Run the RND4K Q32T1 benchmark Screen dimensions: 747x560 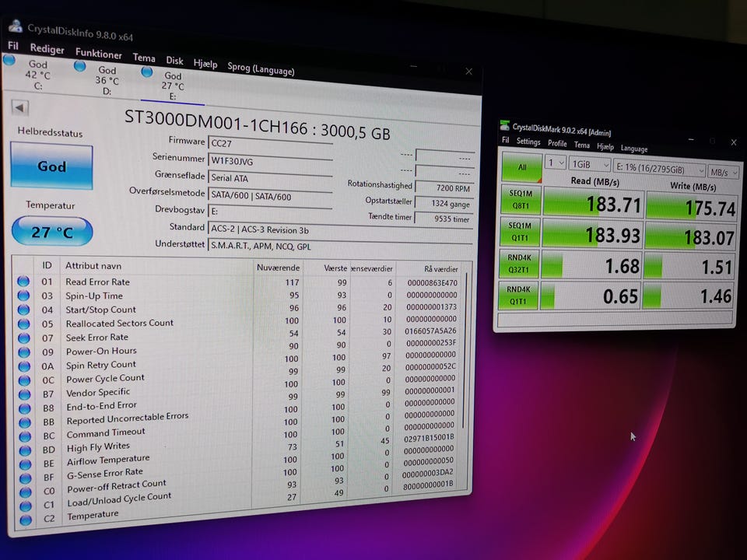pyautogui.click(x=519, y=264)
